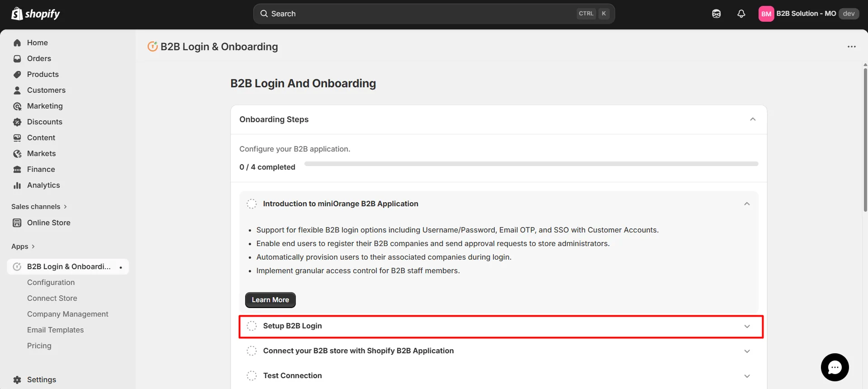Open Products in the sidebar

click(43, 74)
